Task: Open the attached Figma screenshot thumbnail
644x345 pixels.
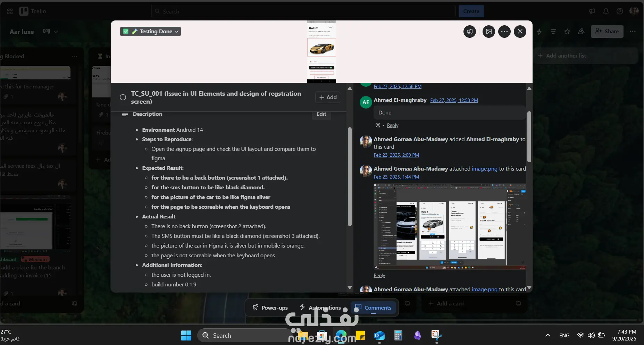Action: 450,226
